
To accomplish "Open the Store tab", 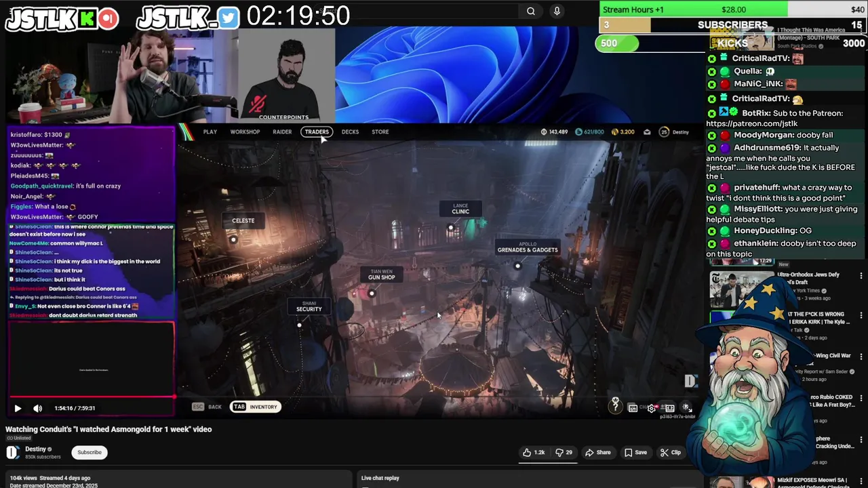I will point(380,131).
